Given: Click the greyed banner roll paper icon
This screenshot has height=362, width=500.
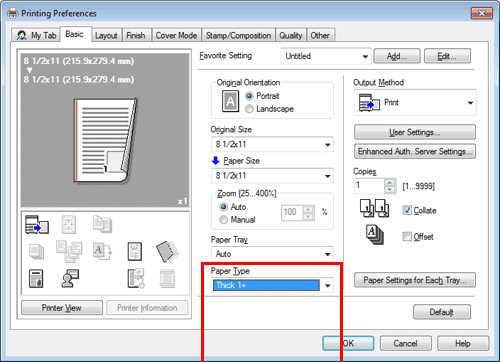Looking at the screenshot, I should point(167,279).
